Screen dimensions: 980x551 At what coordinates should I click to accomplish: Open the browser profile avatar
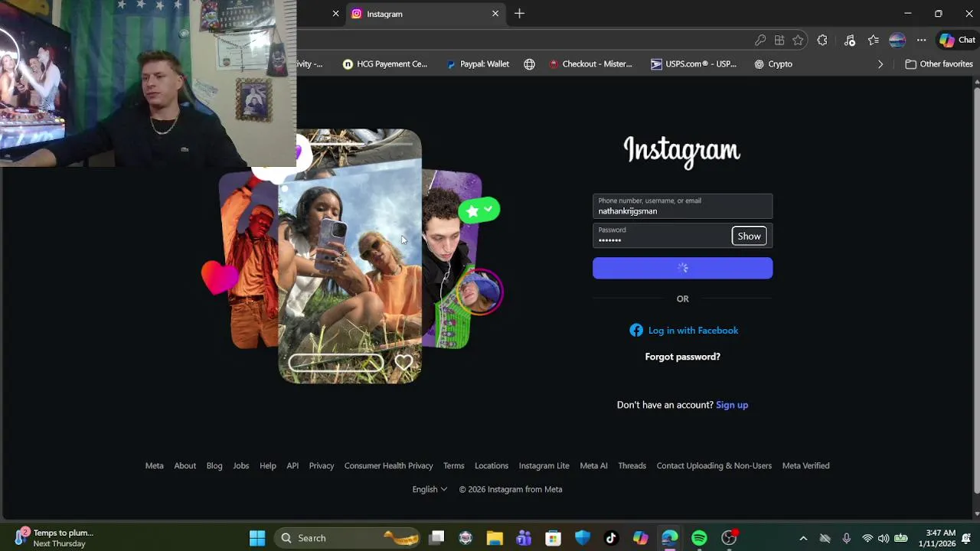coord(897,41)
